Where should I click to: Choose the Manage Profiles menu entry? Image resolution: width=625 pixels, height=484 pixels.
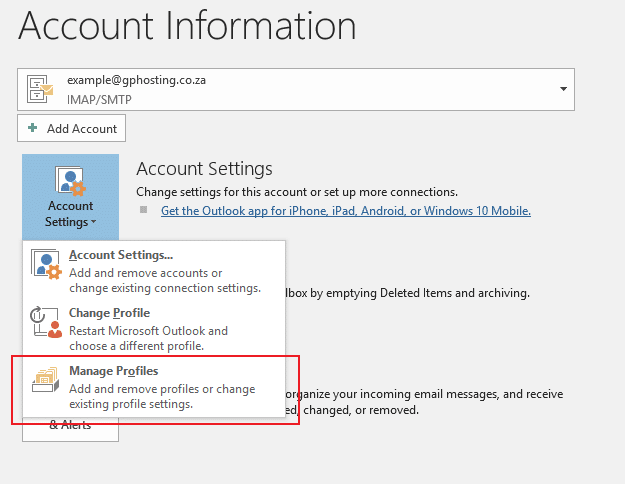pos(154,387)
